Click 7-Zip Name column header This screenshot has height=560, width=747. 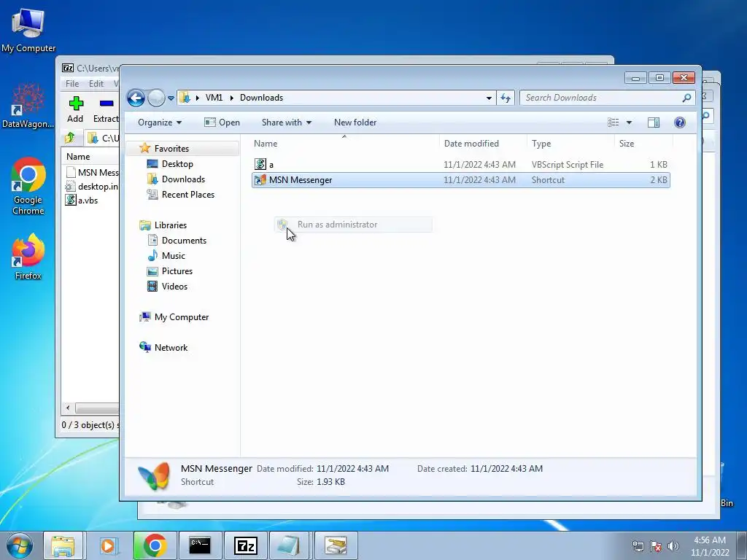coord(78,156)
